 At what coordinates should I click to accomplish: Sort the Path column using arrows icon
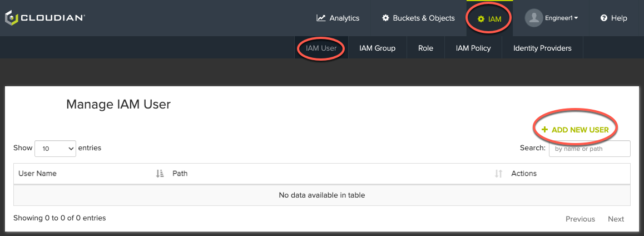coord(498,174)
